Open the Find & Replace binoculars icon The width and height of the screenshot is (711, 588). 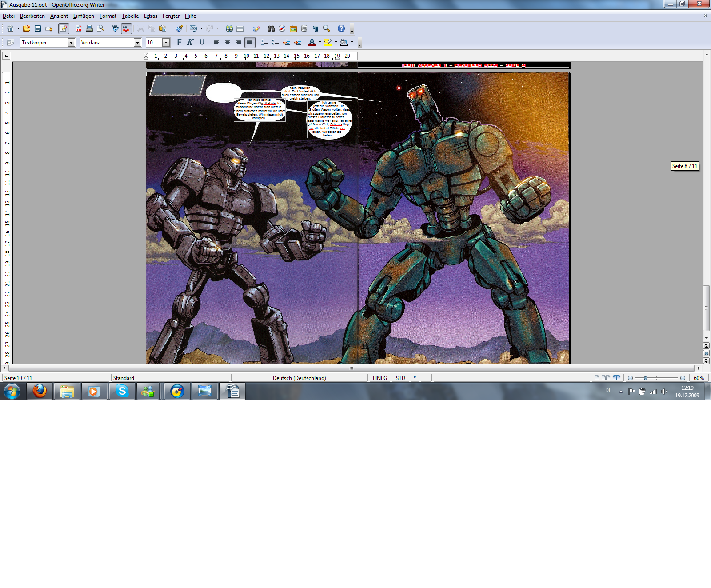click(x=271, y=28)
